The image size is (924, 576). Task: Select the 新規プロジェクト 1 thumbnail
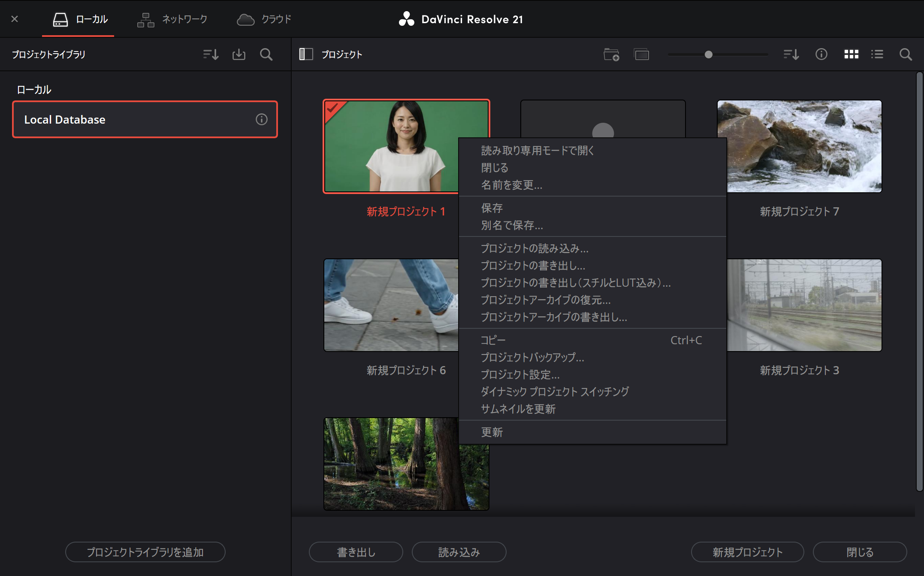pyautogui.click(x=390, y=146)
